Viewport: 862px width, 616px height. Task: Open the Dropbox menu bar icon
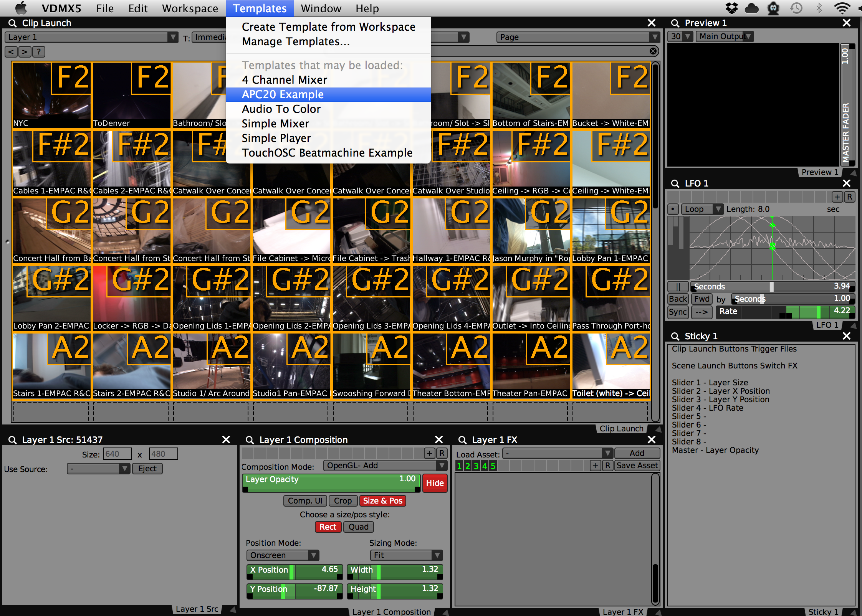pyautogui.click(x=731, y=8)
